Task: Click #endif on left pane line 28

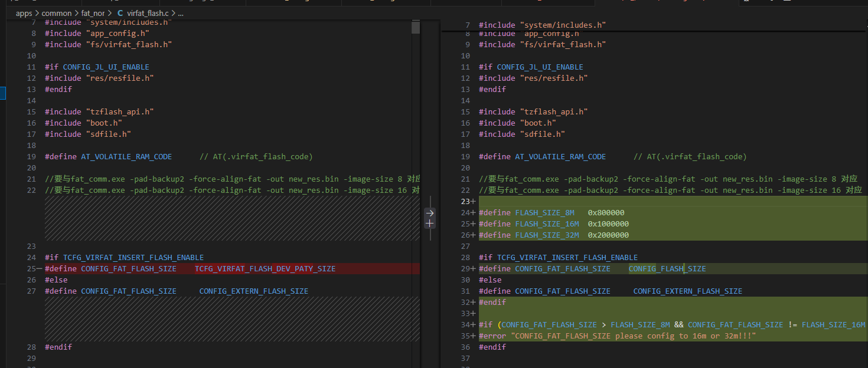Action: click(x=58, y=347)
